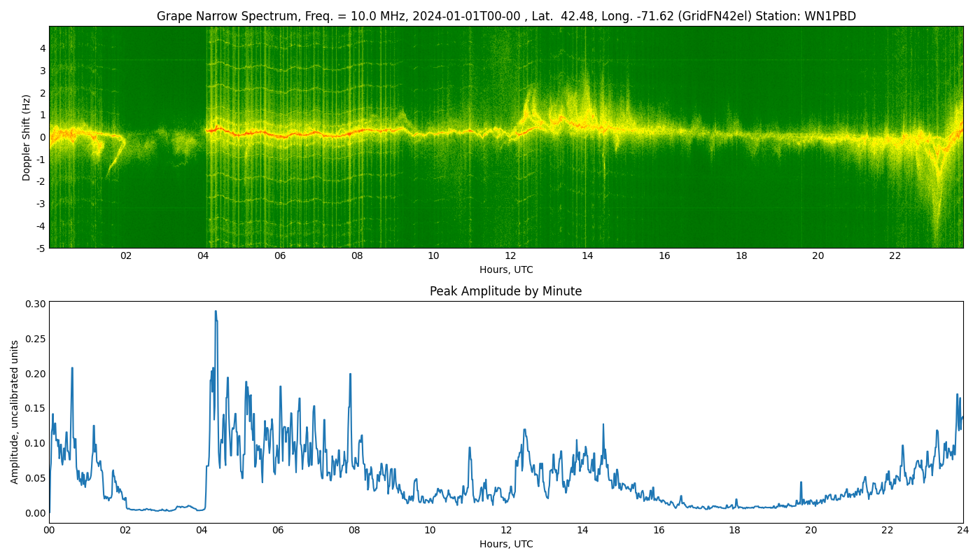Click the 16 hour tick on amplitude plot
This screenshot has height=560, width=980.
(659, 530)
